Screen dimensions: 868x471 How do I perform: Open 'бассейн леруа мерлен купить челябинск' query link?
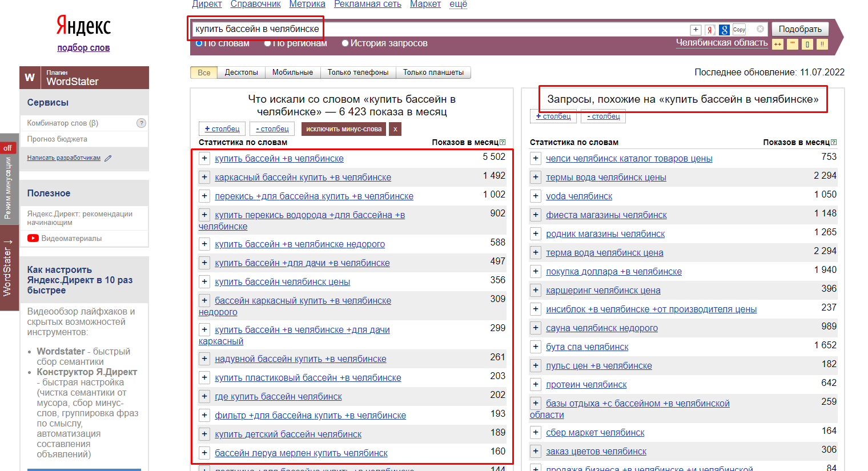(301, 453)
